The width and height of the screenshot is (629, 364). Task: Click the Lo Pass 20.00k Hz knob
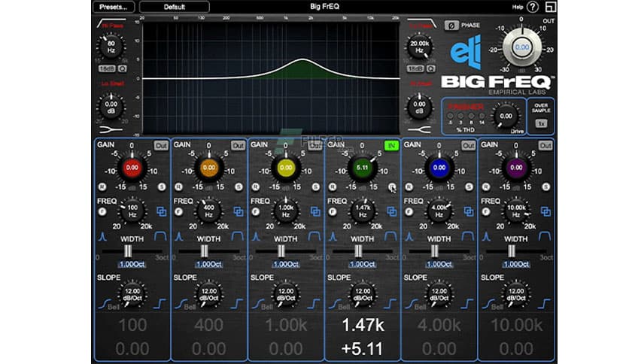point(419,47)
